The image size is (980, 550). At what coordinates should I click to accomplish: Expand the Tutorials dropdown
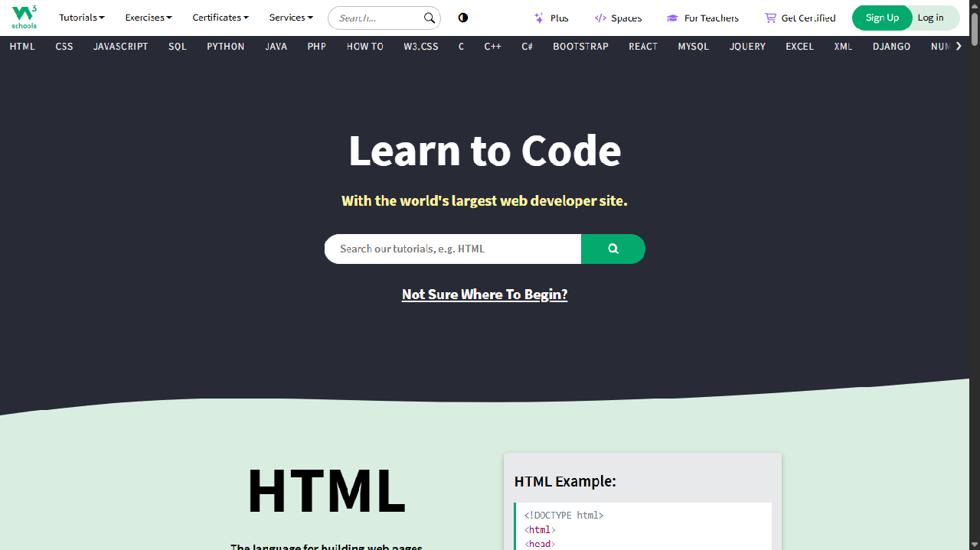[x=81, y=18]
